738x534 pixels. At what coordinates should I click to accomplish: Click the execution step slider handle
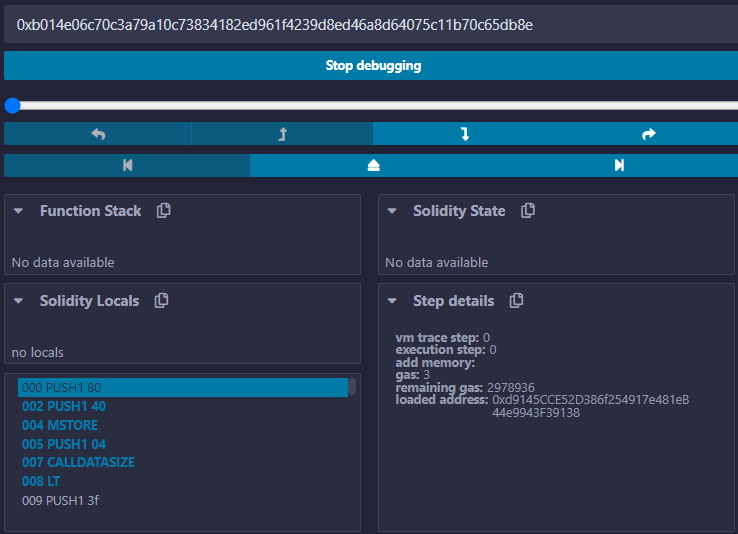coord(12,105)
